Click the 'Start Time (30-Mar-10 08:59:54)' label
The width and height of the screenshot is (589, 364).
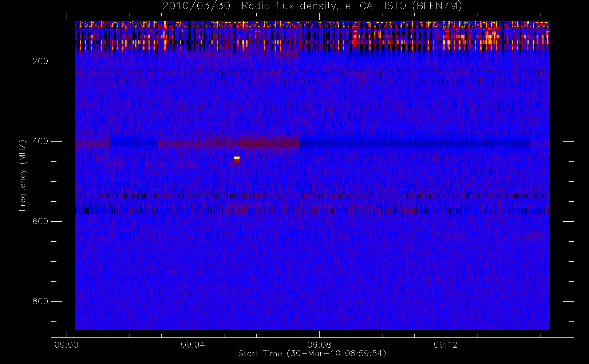click(x=312, y=353)
